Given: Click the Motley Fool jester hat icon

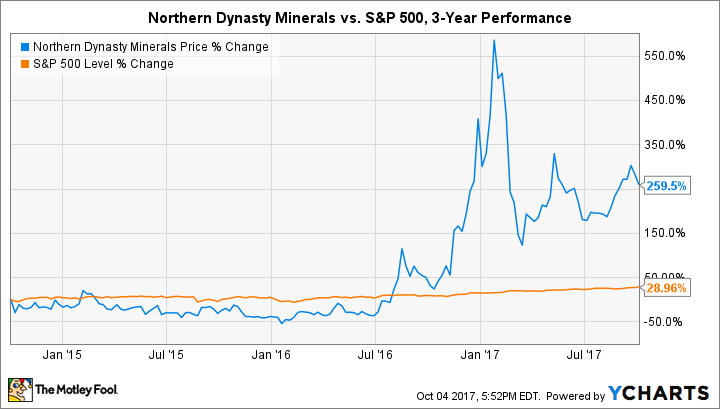Looking at the screenshot, I should [x=18, y=388].
